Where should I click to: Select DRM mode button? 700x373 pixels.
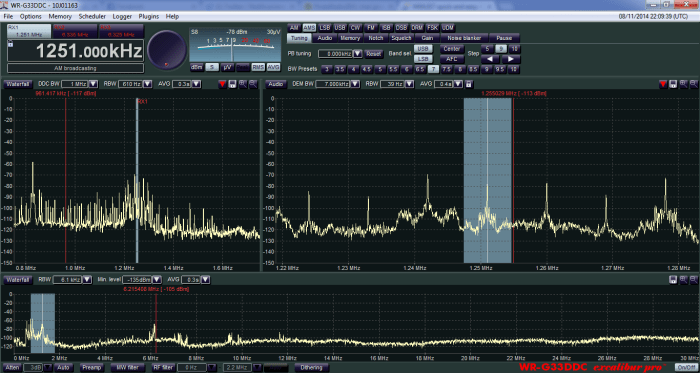417,28
